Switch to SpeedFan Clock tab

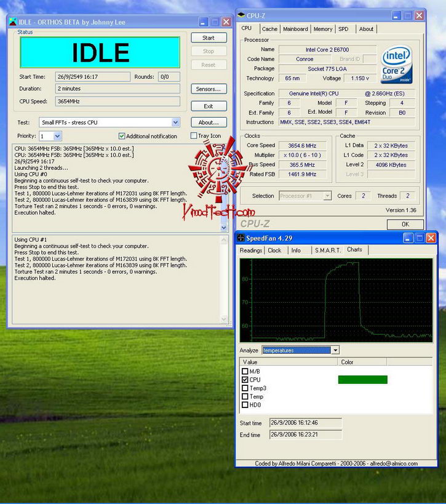pyautogui.click(x=274, y=250)
